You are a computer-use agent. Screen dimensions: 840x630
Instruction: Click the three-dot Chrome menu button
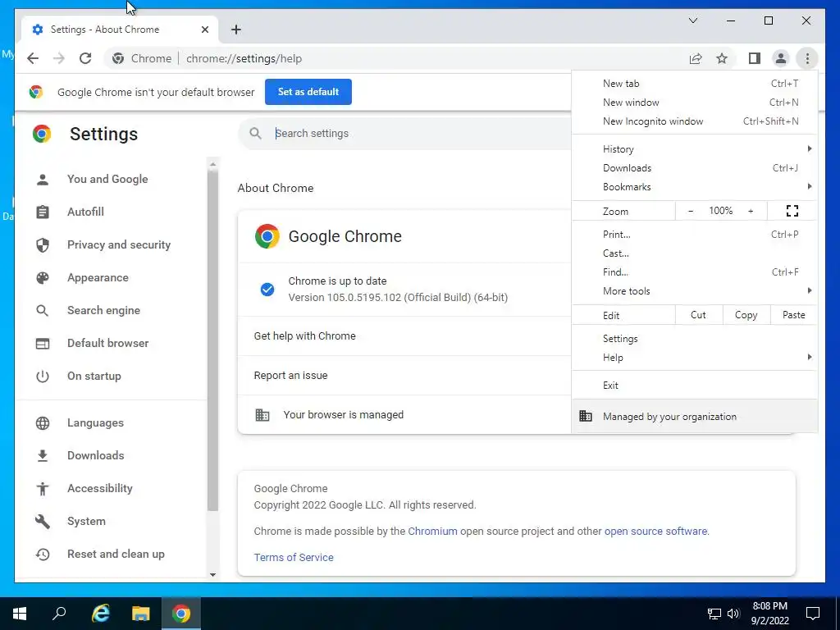(807, 58)
